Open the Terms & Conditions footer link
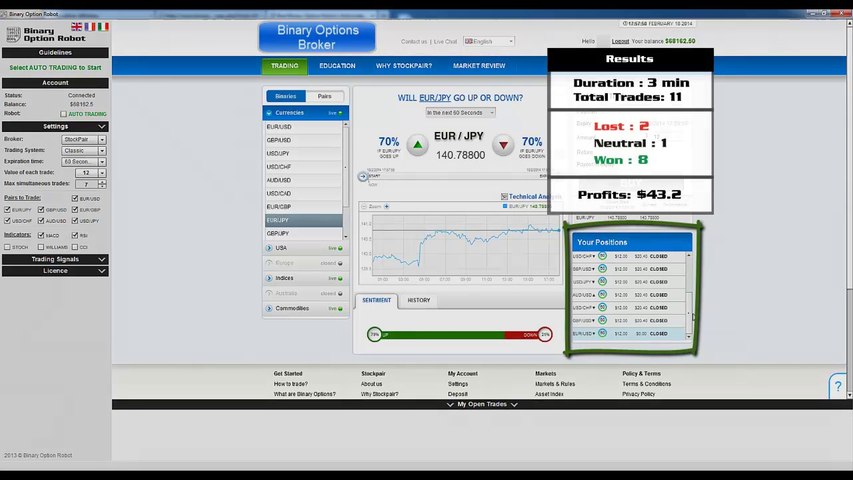Screen dimensions: 853x480 click(646, 384)
